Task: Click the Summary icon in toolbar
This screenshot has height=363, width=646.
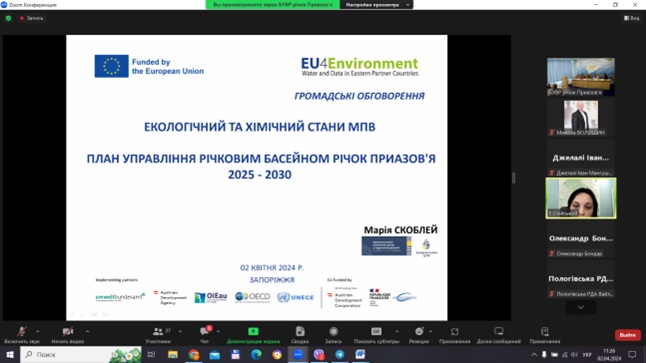Action: pyautogui.click(x=300, y=331)
